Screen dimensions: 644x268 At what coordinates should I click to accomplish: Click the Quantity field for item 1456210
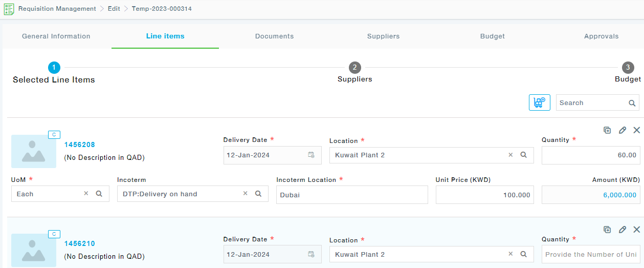tap(590, 254)
